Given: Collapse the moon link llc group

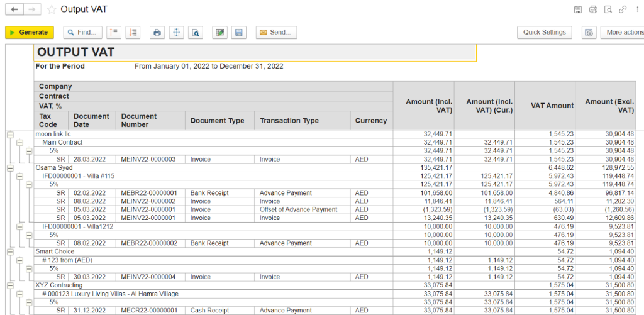Looking at the screenshot, I should coord(10,135).
